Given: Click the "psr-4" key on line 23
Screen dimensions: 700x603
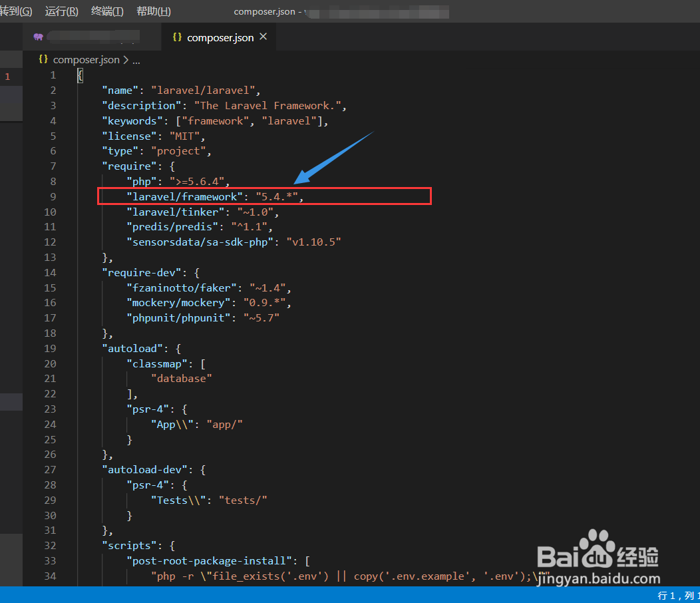Looking at the screenshot, I should [x=148, y=409].
